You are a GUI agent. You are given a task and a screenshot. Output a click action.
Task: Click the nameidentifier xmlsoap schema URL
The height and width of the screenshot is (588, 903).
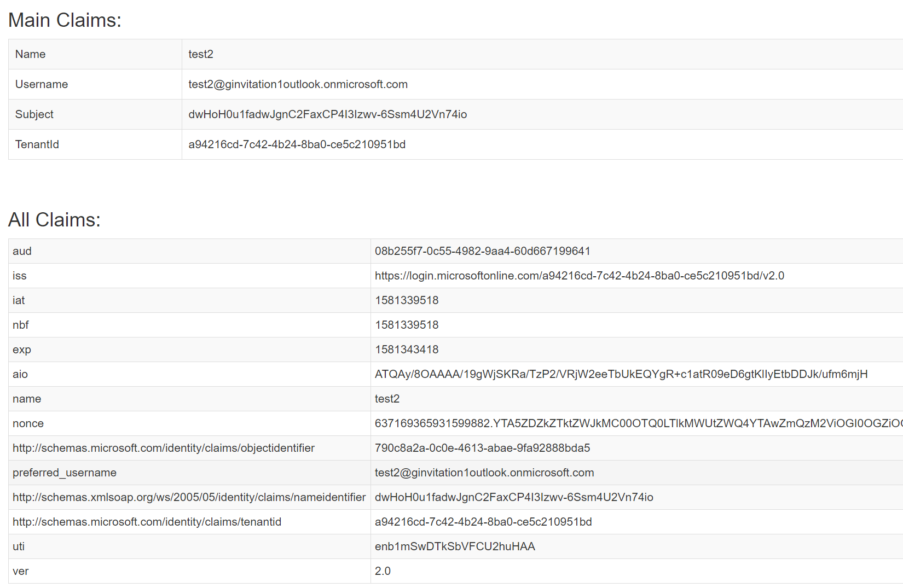189,497
